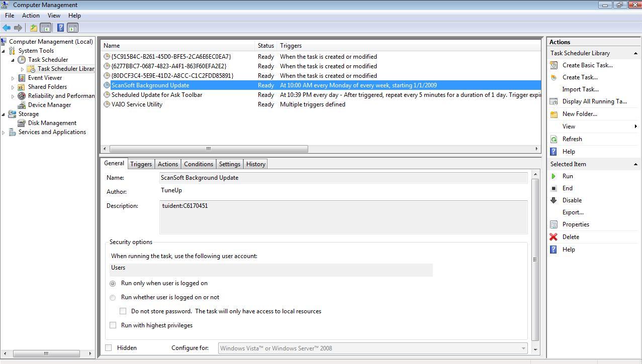Click the black End square icon
The width and height of the screenshot is (642, 364).
point(554,188)
